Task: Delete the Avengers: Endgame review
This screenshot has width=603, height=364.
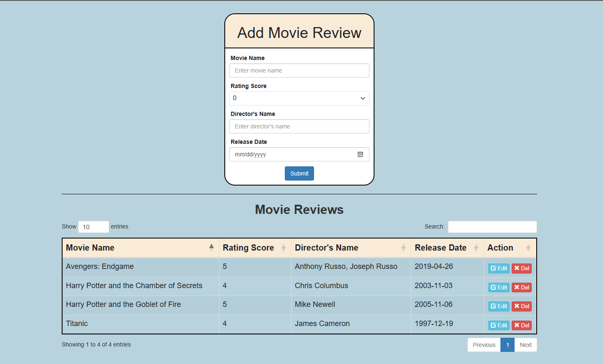Action: coord(521,269)
